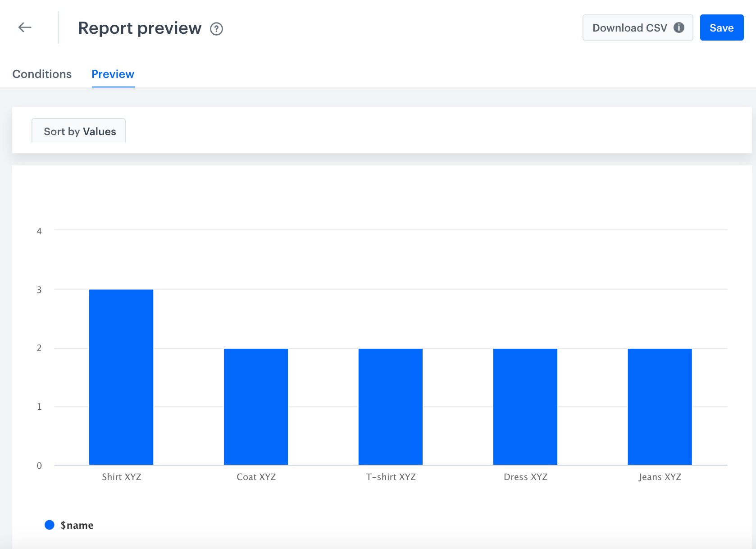
Task: Click the Coat XYZ axis label
Action: 256,477
